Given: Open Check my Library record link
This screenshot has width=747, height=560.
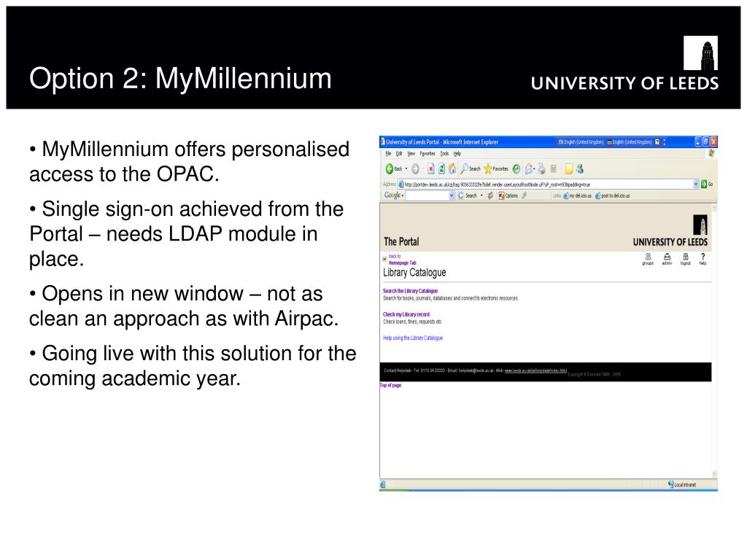Looking at the screenshot, I should point(406,314).
